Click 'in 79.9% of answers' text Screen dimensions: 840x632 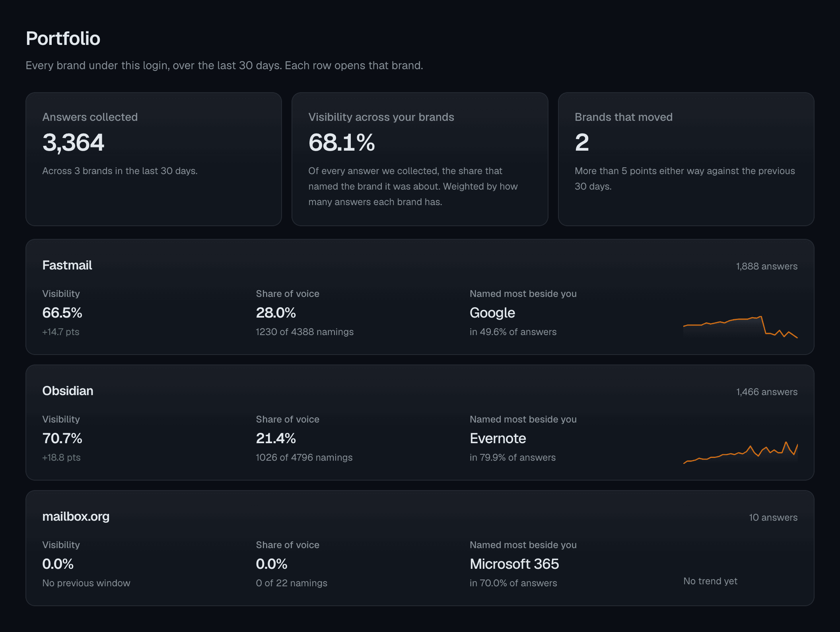pos(513,458)
